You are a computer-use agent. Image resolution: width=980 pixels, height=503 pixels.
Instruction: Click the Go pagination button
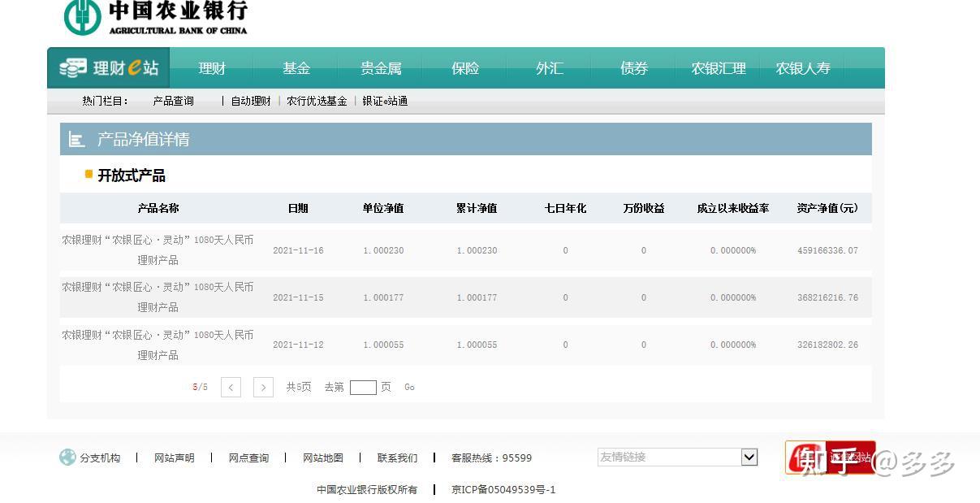(409, 388)
